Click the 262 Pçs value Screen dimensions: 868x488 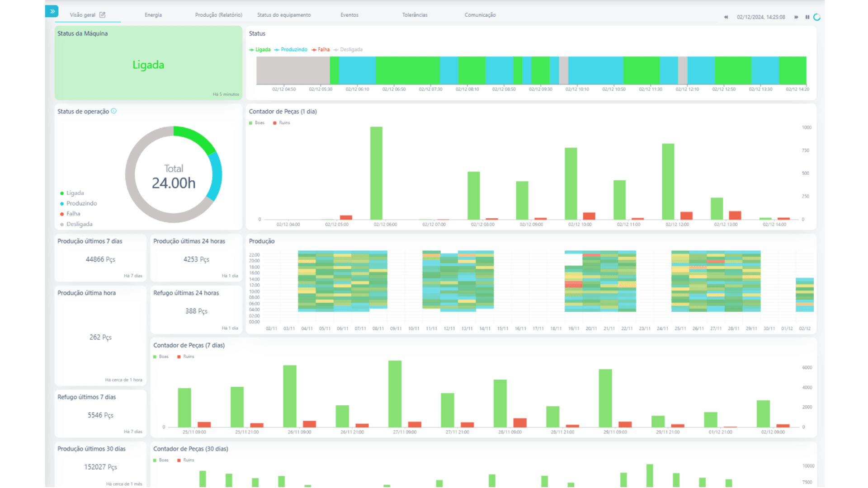tap(100, 338)
